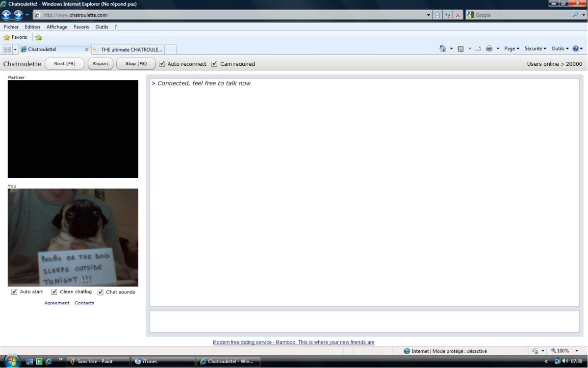Click the Favoris star button in favorites bar
The height and width of the screenshot is (368, 588).
(x=15, y=37)
